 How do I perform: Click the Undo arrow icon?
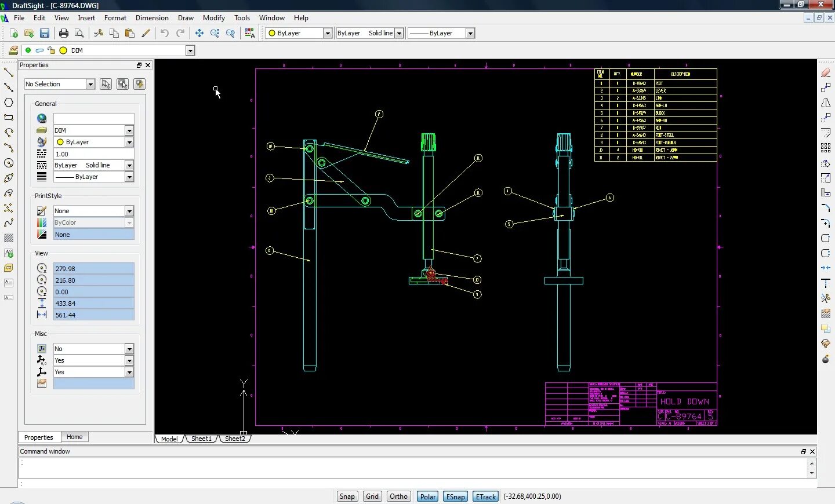[165, 33]
